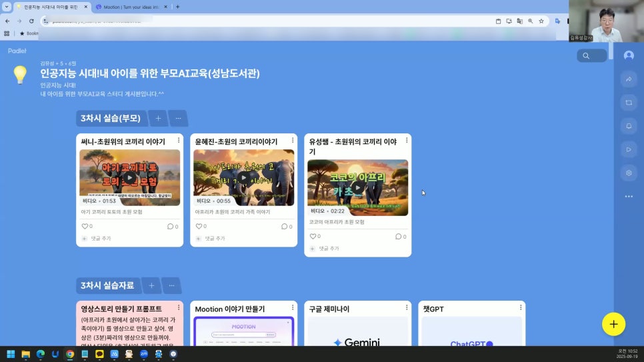644x362 pixels.
Task: Click the zoom magnifier icon in address bar
Action: point(530,21)
